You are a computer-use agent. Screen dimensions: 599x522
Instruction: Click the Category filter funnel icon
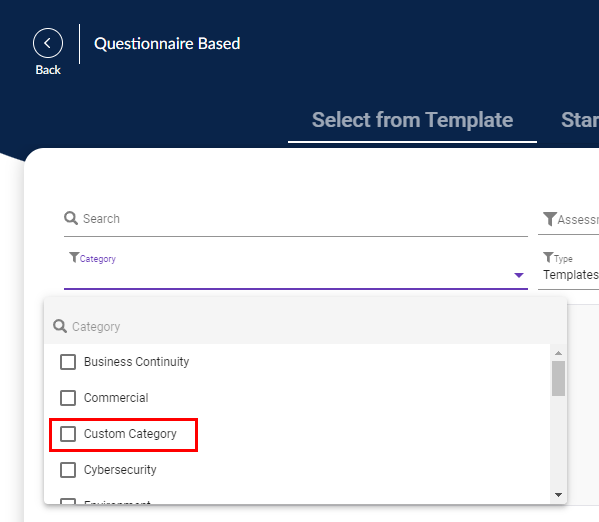[x=74, y=257]
